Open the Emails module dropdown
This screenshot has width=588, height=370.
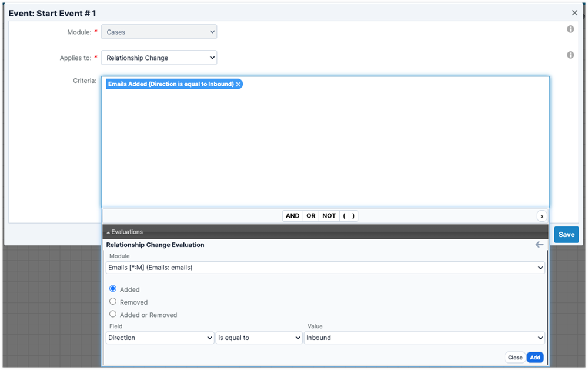pos(325,268)
